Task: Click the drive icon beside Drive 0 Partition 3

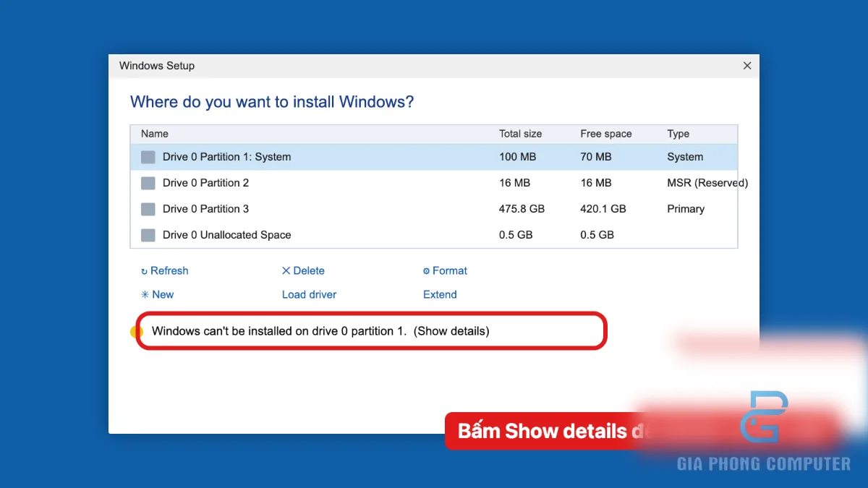Action: point(148,209)
